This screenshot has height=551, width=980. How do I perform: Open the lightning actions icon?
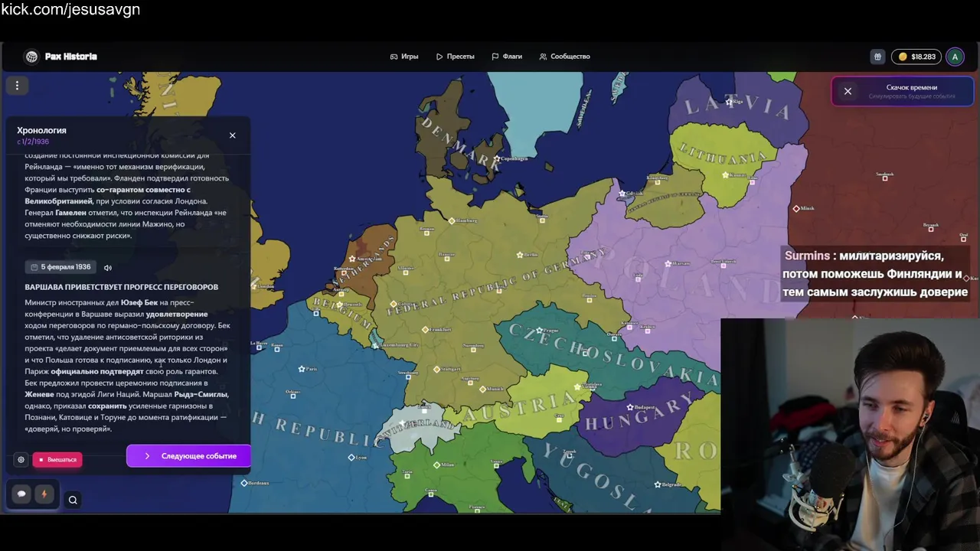tap(44, 494)
